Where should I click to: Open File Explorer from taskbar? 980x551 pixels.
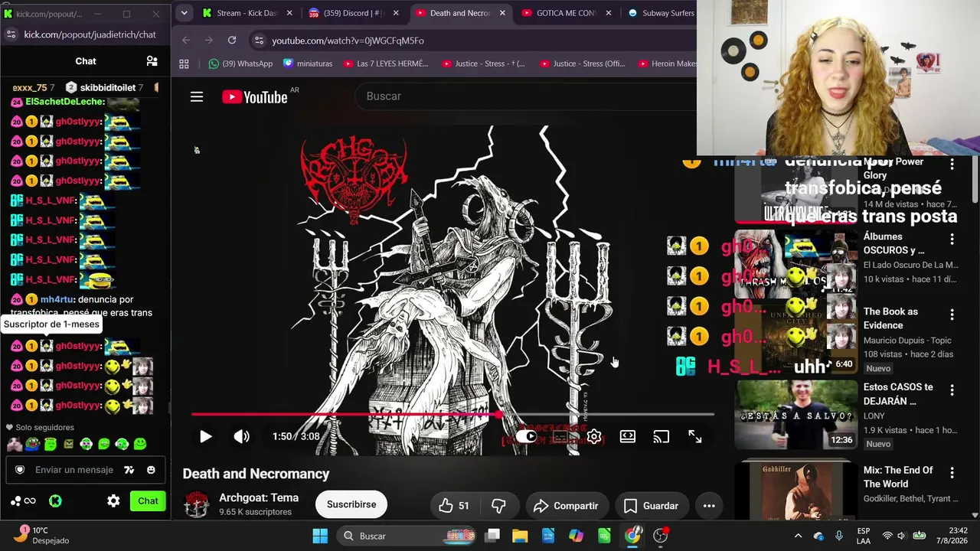pyautogui.click(x=520, y=536)
